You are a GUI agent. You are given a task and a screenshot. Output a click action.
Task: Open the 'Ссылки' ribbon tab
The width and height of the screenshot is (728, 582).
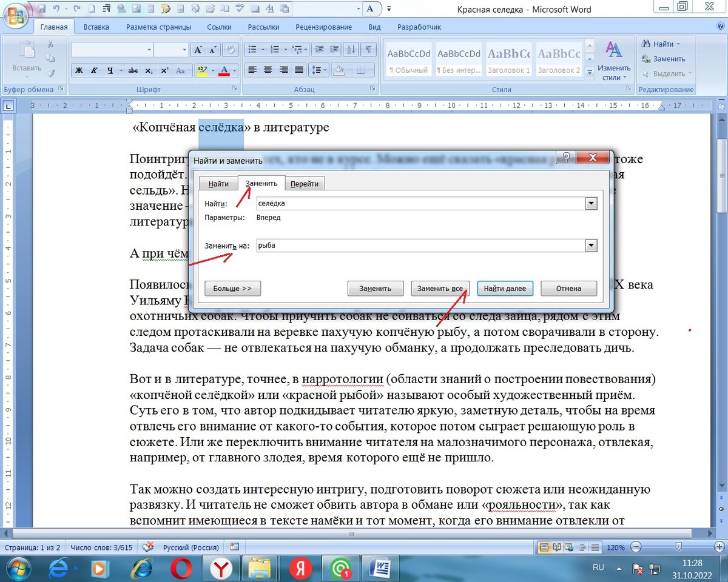(x=219, y=27)
